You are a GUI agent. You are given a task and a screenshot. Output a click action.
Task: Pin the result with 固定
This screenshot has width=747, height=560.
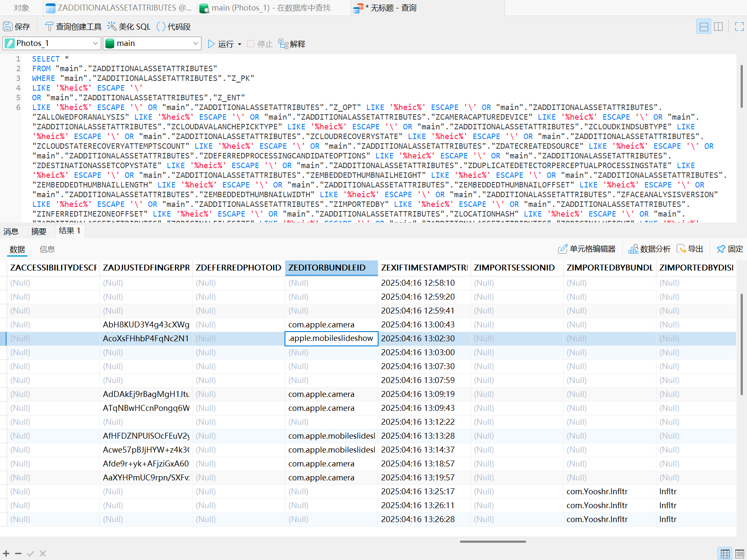coord(730,249)
